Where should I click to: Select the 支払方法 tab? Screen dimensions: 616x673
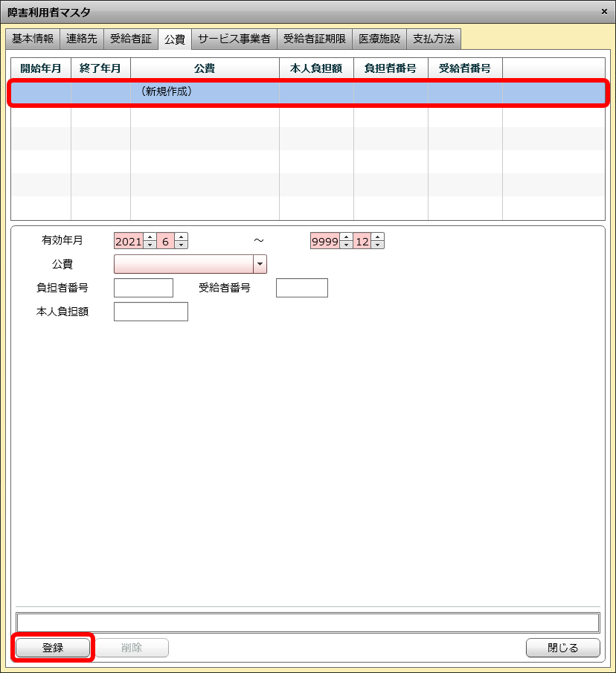point(433,39)
